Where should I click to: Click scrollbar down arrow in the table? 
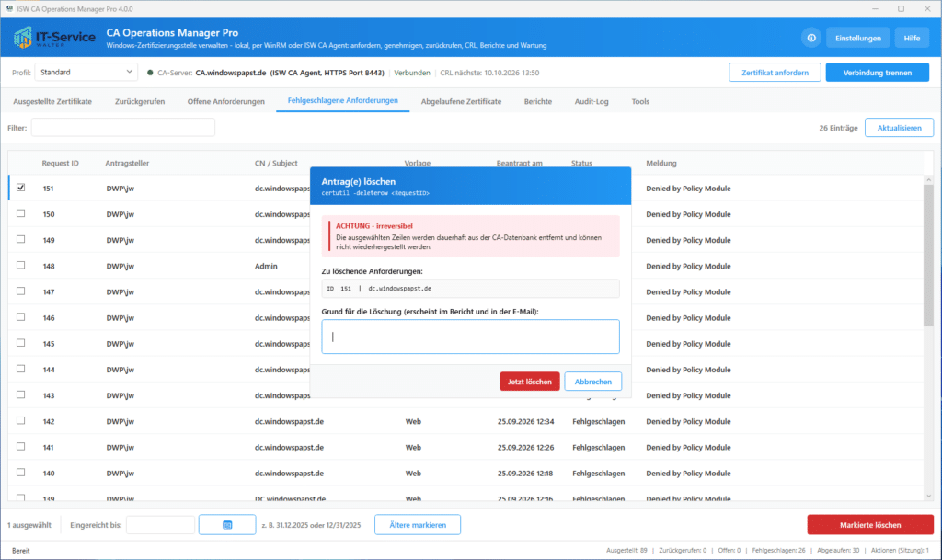929,496
